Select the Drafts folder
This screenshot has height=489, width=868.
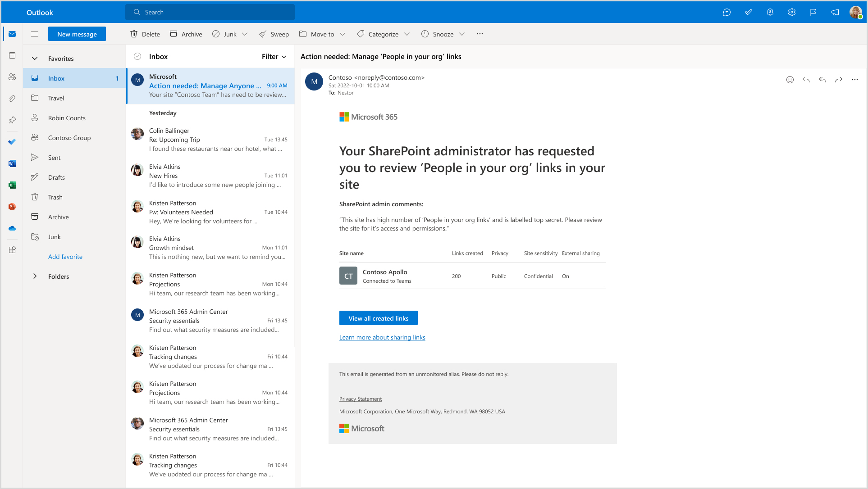pyautogui.click(x=56, y=177)
